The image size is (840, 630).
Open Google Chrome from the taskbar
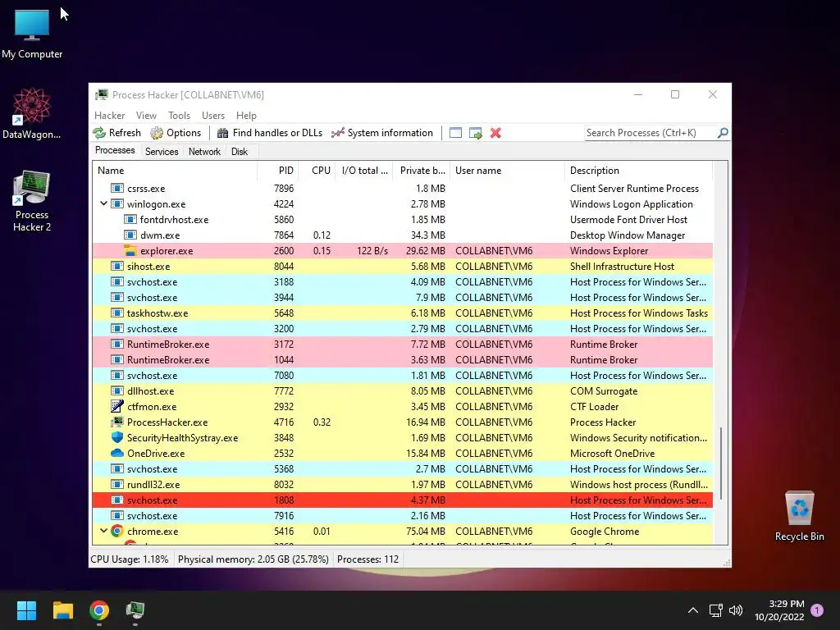coord(99,610)
